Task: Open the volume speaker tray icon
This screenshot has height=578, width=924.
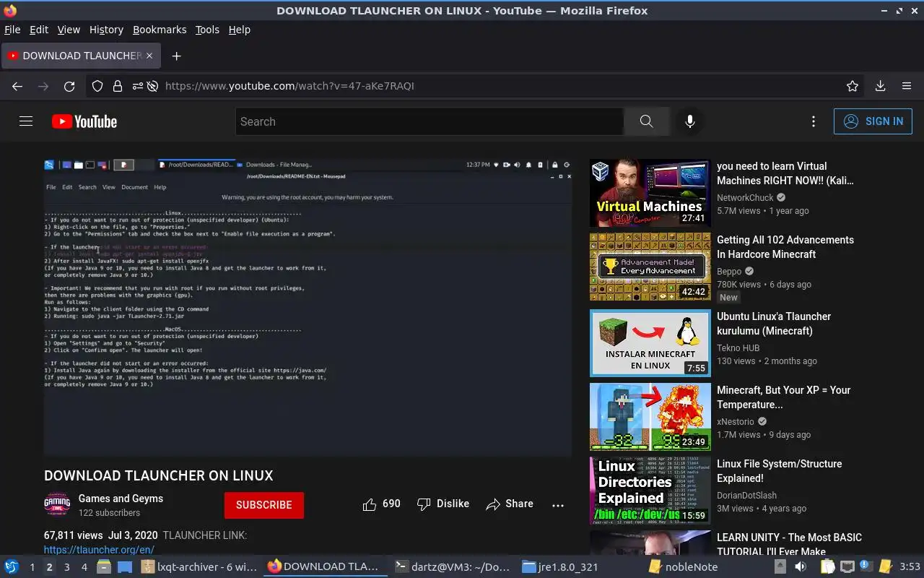Action: pos(800,567)
